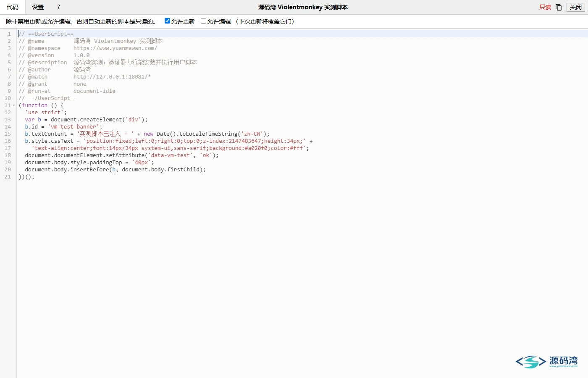The image size is (588, 378).
Task: Click the 'vm-test-banner' string
Action: 73,127
